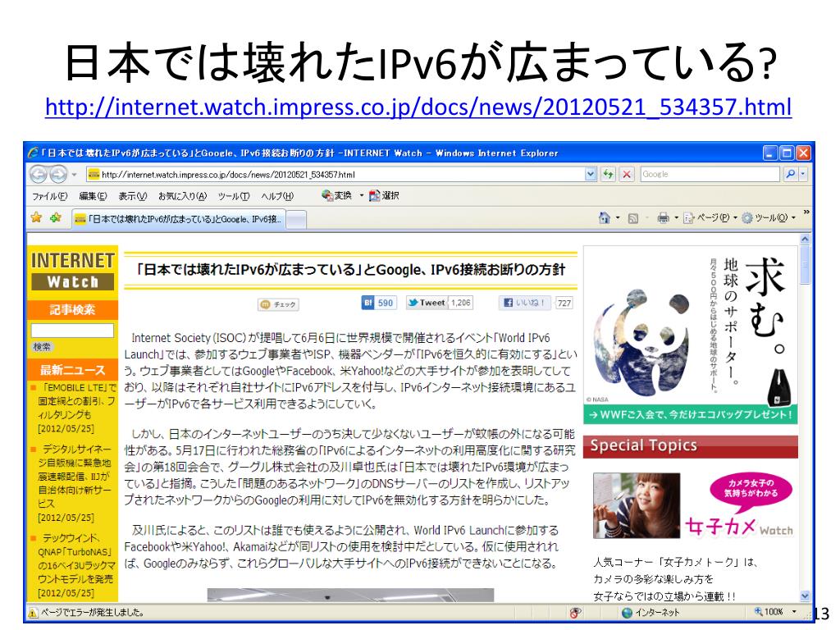Click the 選択 toolbar button
The width and height of the screenshot is (840, 630).
coord(384,195)
